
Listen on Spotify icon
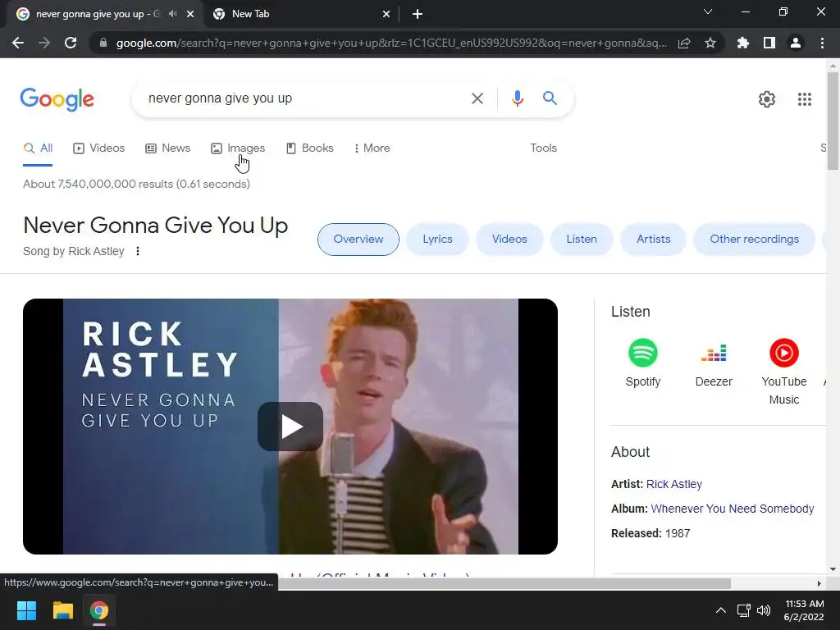click(643, 353)
